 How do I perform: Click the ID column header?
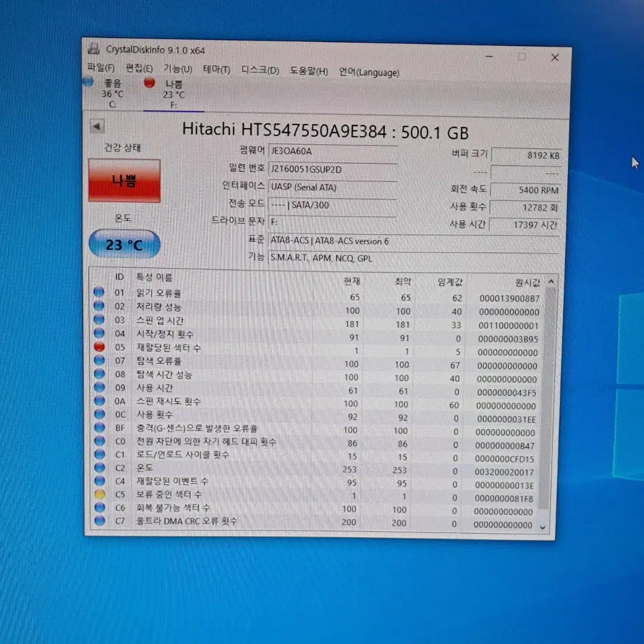[x=119, y=277]
